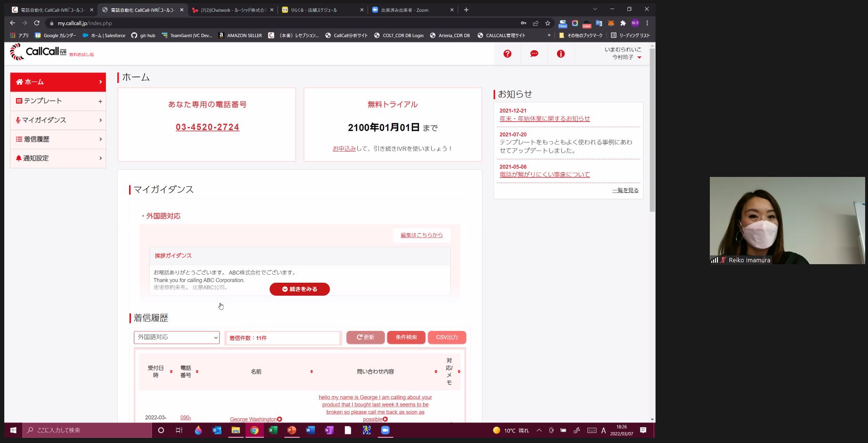This screenshot has width=868, height=443.
Task: Open the chat bubble icon in CallCall header
Action: coord(534,54)
